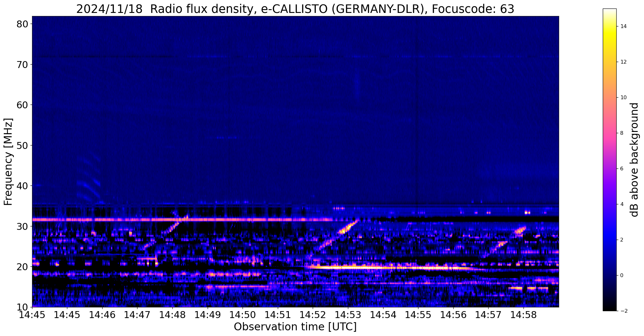Click the 14:58 time tick label
The width and height of the screenshot is (644, 336).
(x=524, y=315)
